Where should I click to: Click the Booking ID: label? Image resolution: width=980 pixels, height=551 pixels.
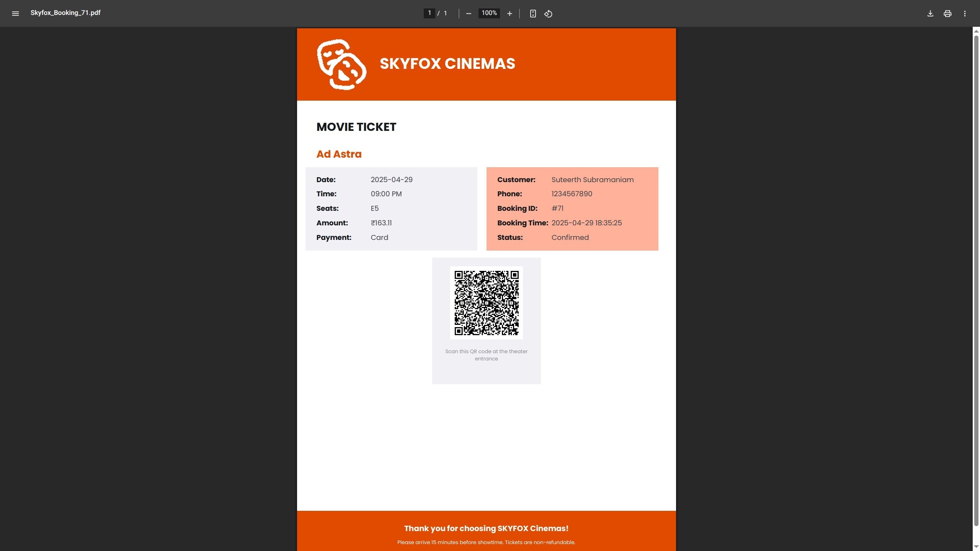click(517, 209)
